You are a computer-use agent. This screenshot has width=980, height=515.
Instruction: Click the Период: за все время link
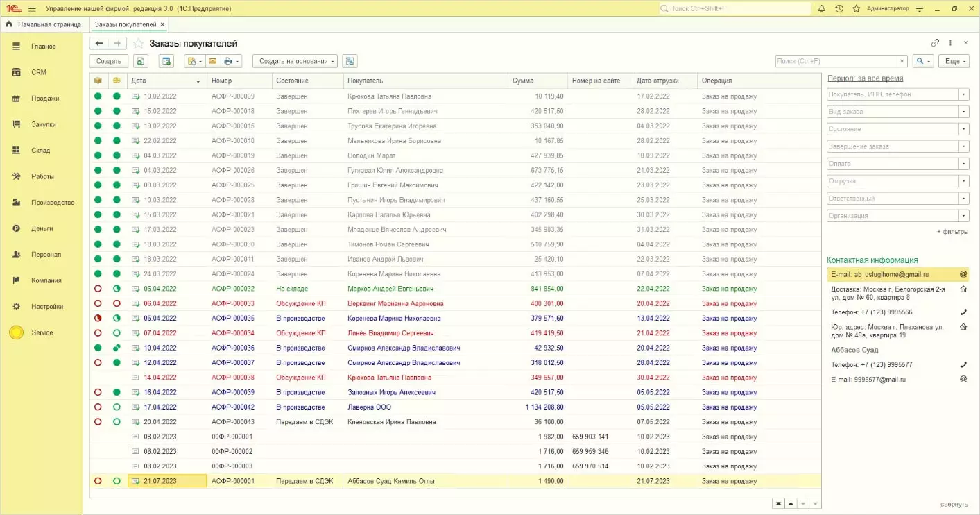point(866,78)
